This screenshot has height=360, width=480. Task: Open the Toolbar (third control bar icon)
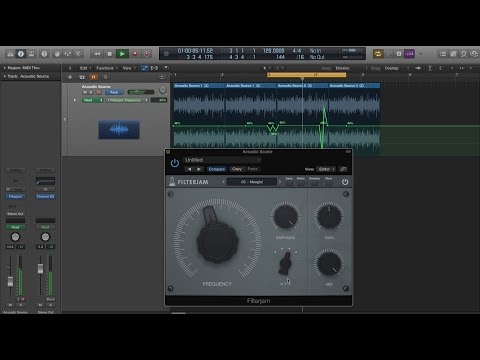pyautogui.click(x=31, y=54)
